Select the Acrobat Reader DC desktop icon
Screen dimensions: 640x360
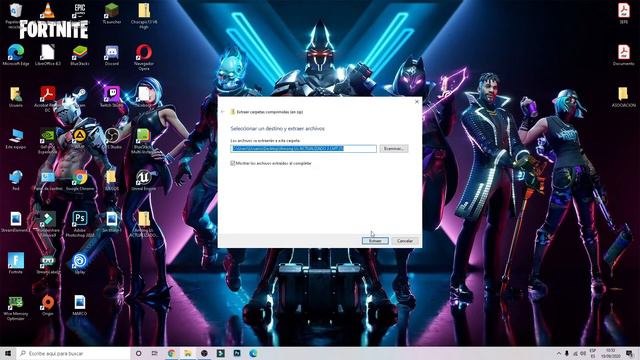click(x=48, y=99)
